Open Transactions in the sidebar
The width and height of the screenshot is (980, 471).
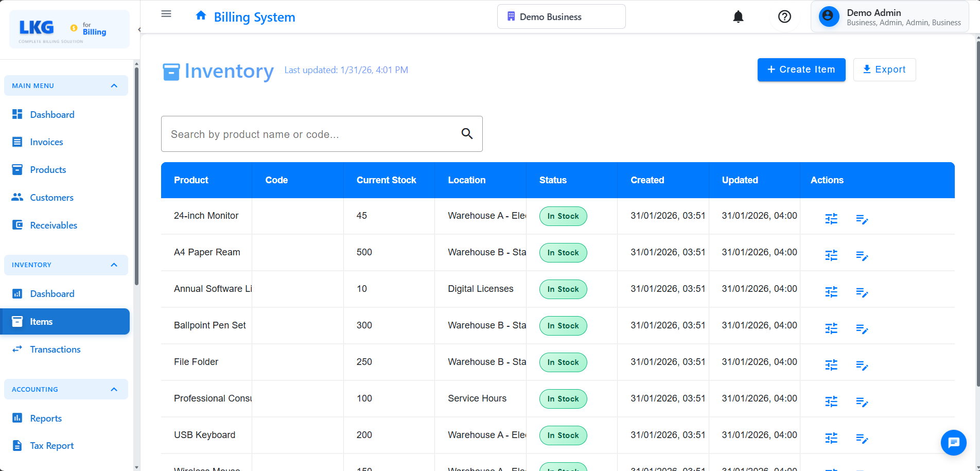(55, 350)
